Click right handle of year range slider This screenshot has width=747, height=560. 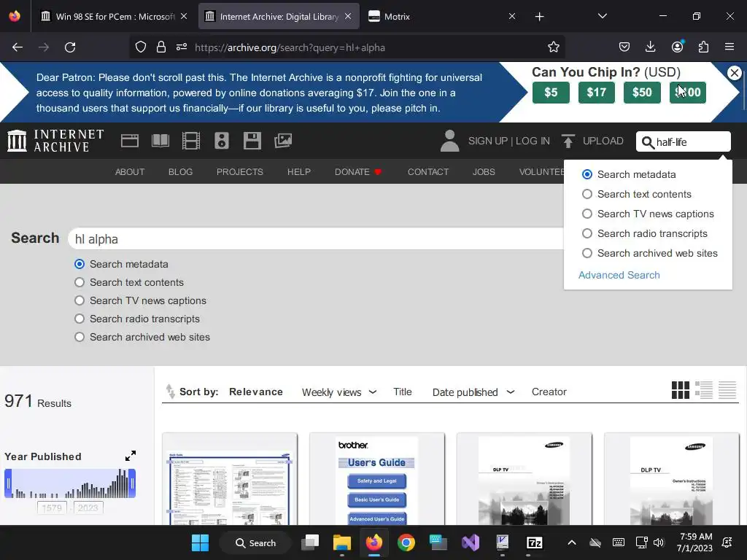(132, 483)
